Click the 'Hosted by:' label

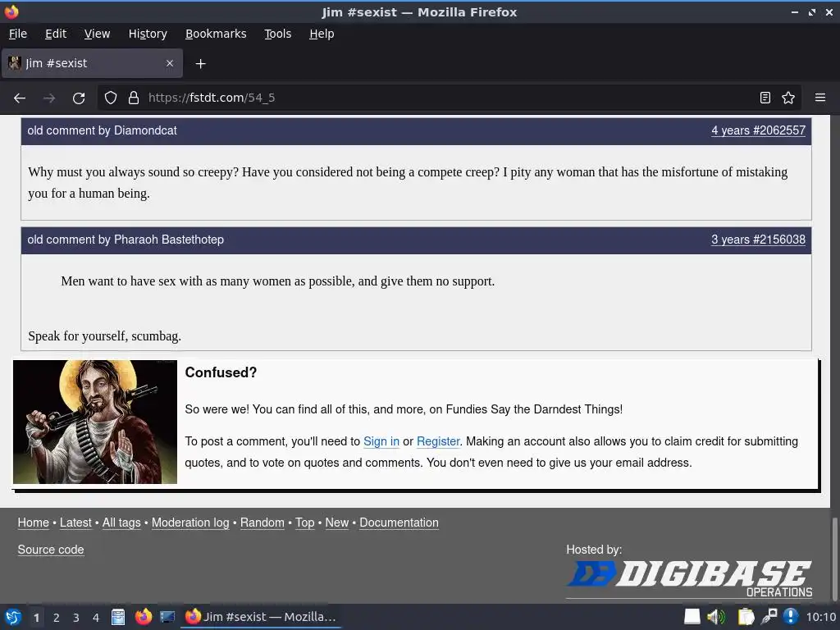tap(594, 550)
